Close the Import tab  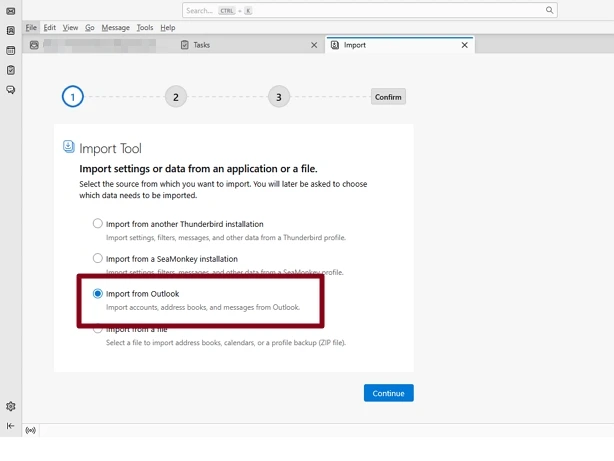(x=464, y=45)
